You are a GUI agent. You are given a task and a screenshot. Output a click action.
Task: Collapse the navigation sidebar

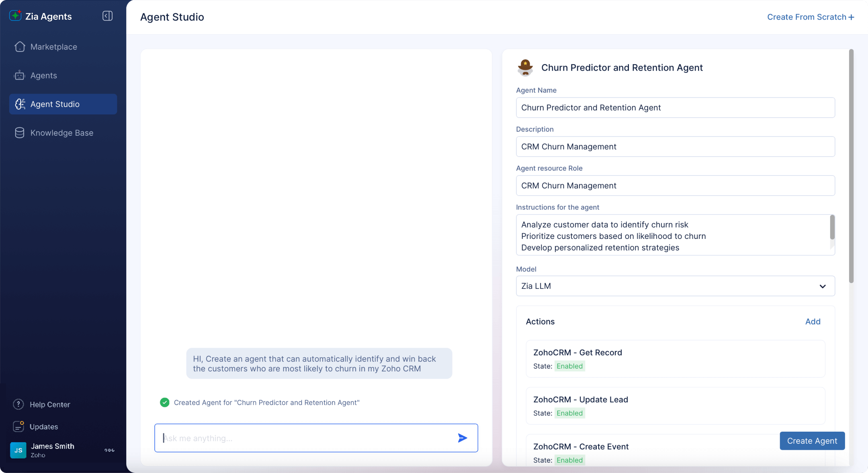pyautogui.click(x=107, y=16)
